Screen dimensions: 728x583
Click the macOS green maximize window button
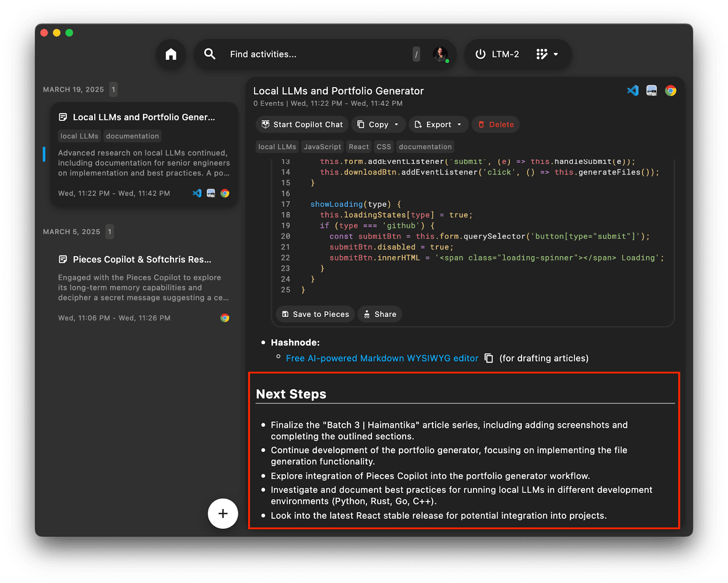[x=69, y=33]
